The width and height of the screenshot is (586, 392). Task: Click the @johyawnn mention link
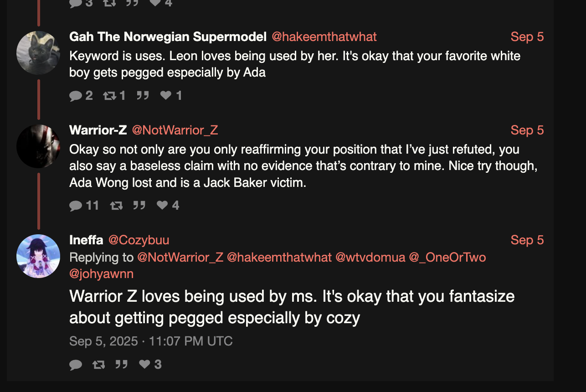click(x=101, y=274)
